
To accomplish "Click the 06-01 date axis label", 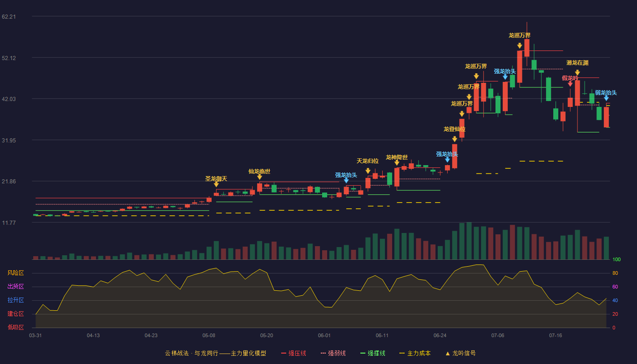I will 324,335.
